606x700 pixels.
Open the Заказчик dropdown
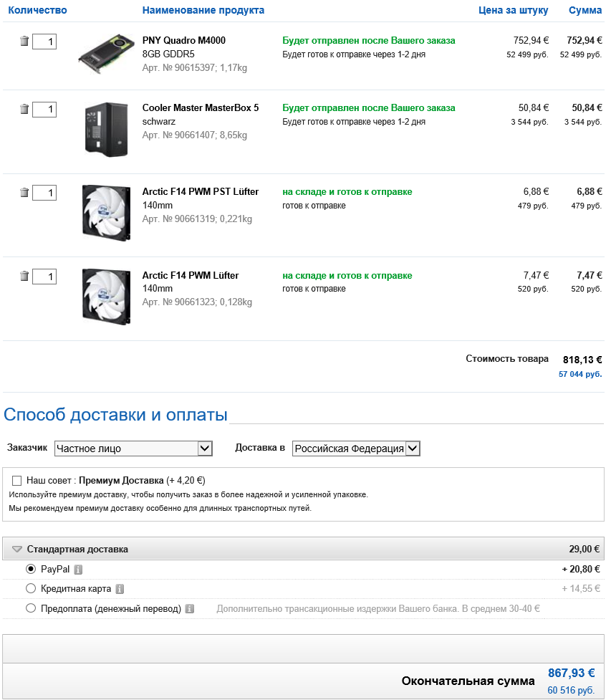tap(133, 449)
